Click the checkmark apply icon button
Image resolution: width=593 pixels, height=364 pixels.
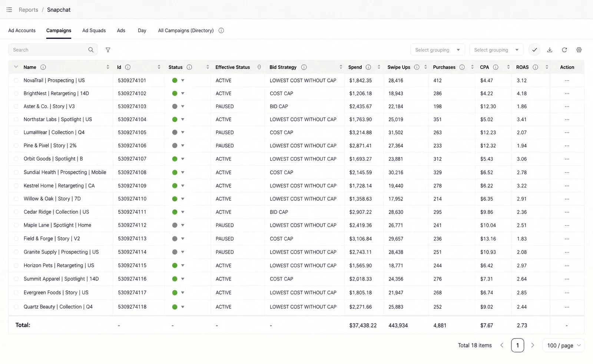534,50
